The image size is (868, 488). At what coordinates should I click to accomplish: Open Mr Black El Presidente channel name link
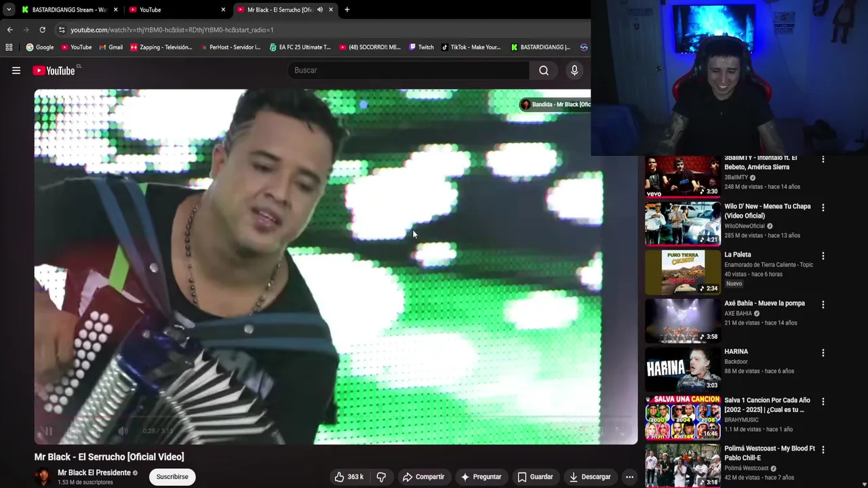94,473
